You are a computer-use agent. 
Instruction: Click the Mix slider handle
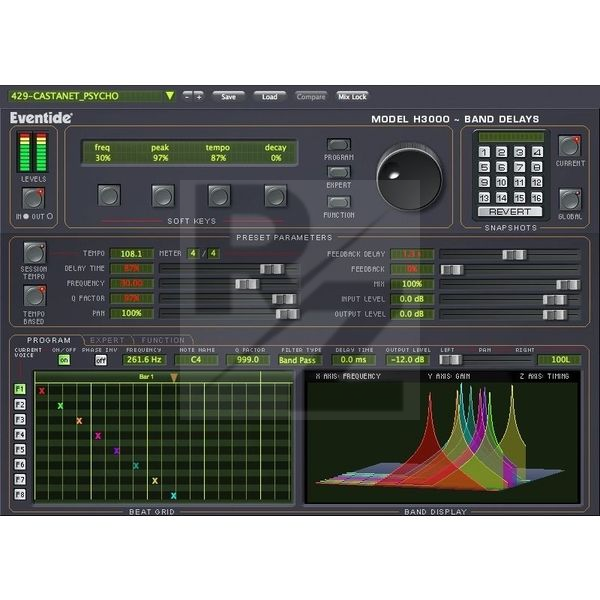[568, 284]
